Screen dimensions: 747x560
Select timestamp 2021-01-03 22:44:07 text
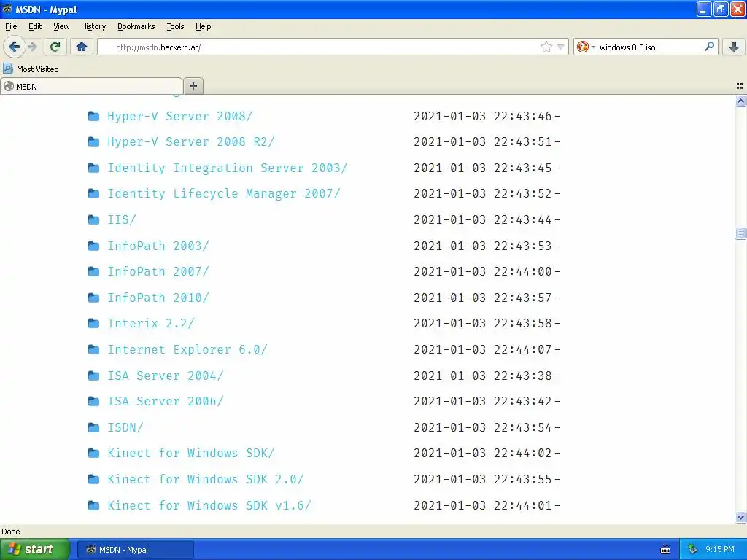tap(483, 349)
